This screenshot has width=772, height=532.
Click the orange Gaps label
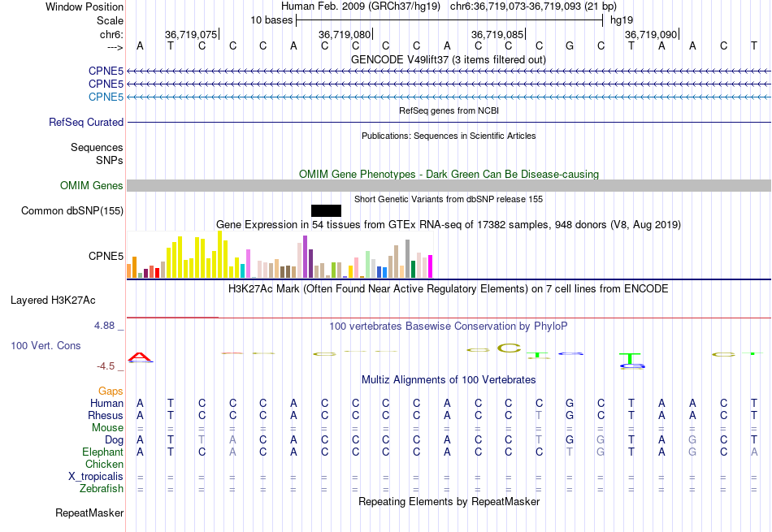coord(111,391)
